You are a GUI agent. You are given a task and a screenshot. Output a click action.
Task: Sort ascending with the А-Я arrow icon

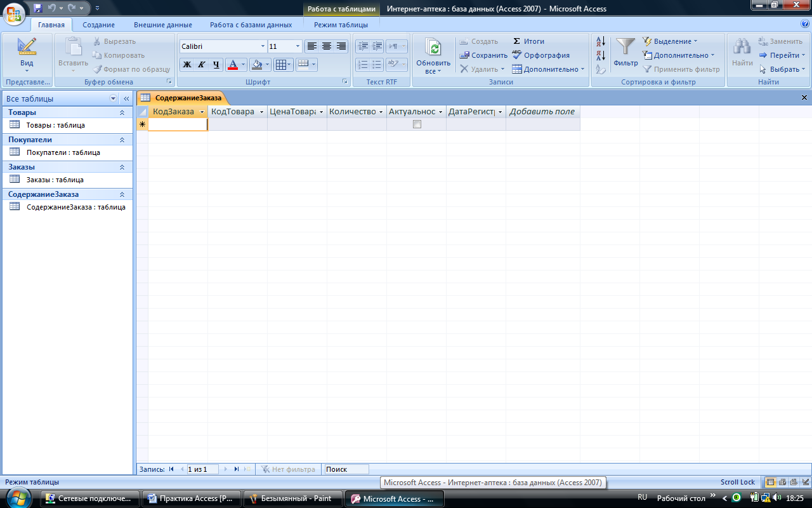[601, 41]
